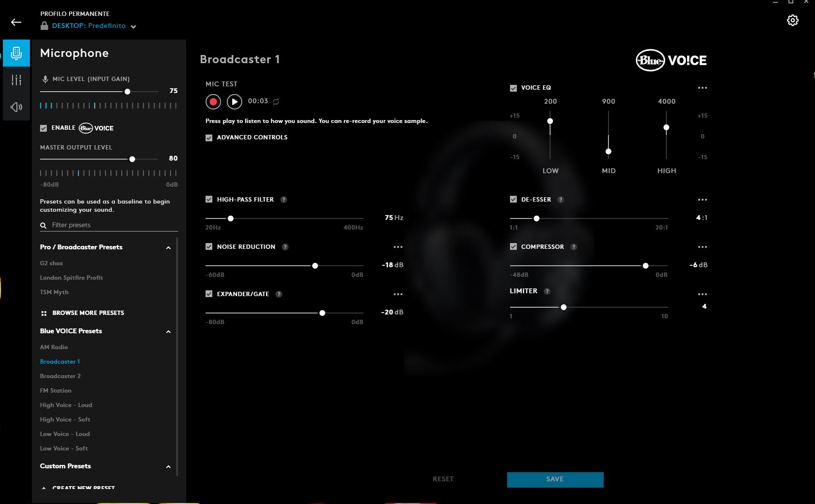Select the TSM Myth preset

[x=54, y=292]
